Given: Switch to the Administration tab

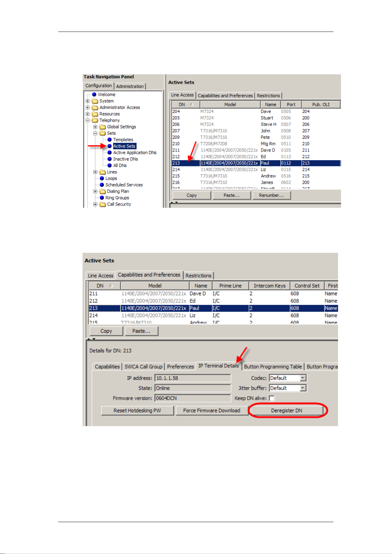Looking at the screenshot, I should click(130, 86).
